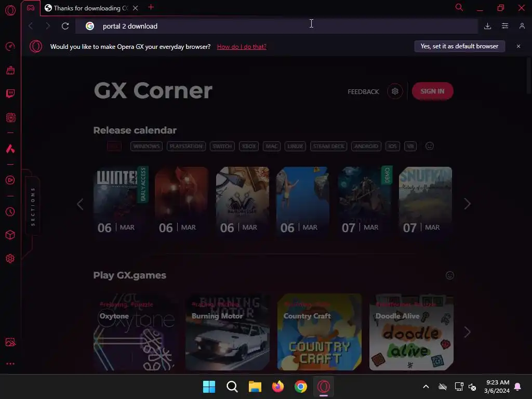Toggle the VR platform filter

coord(410,146)
